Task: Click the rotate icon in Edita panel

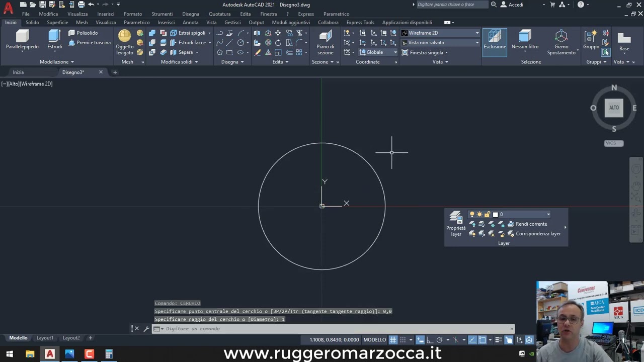Action: (278, 43)
